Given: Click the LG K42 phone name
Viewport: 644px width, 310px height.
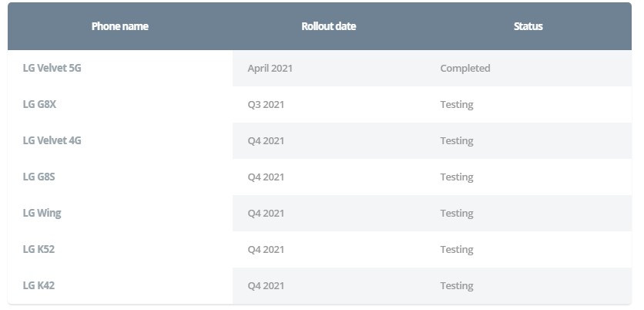Looking at the screenshot, I should tap(39, 285).
